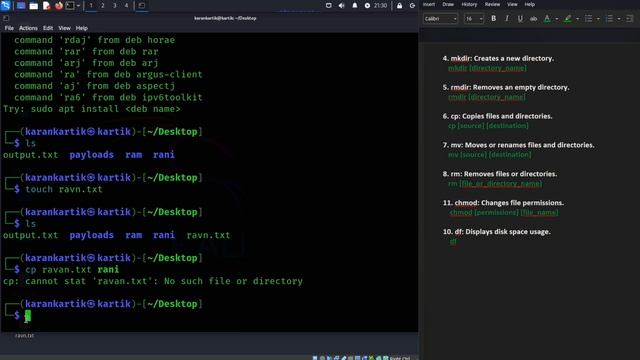Toggle bold formatting

coord(493,19)
